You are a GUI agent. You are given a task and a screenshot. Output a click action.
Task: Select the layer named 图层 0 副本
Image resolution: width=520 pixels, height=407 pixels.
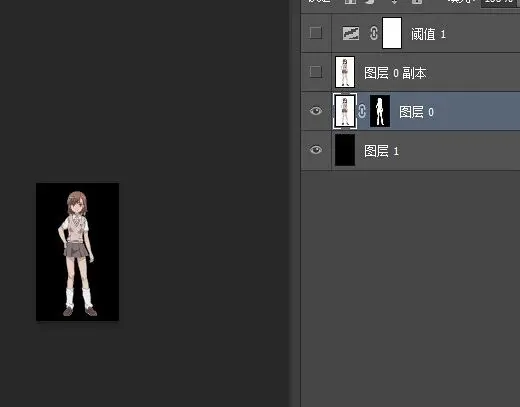click(x=395, y=73)
